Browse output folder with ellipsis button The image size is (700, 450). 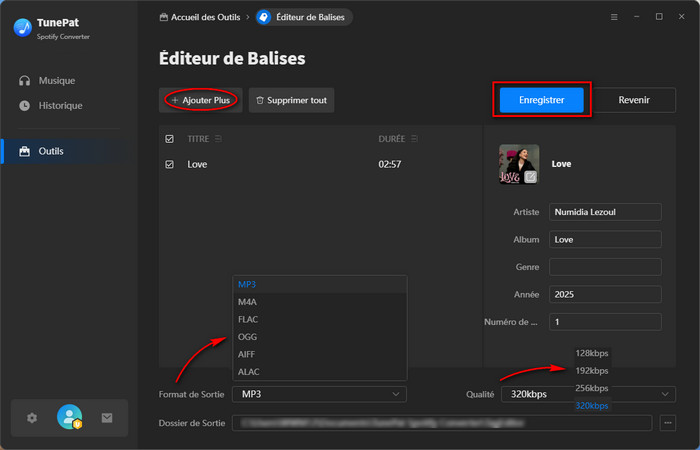click(x=668, y=423)
